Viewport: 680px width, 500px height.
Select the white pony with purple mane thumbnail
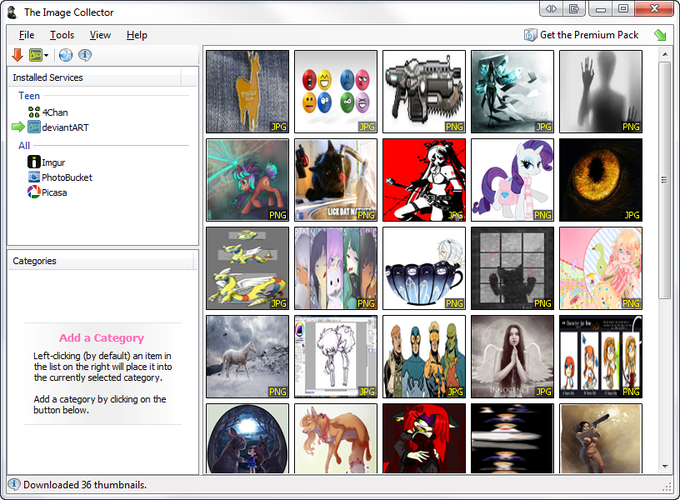512,180
